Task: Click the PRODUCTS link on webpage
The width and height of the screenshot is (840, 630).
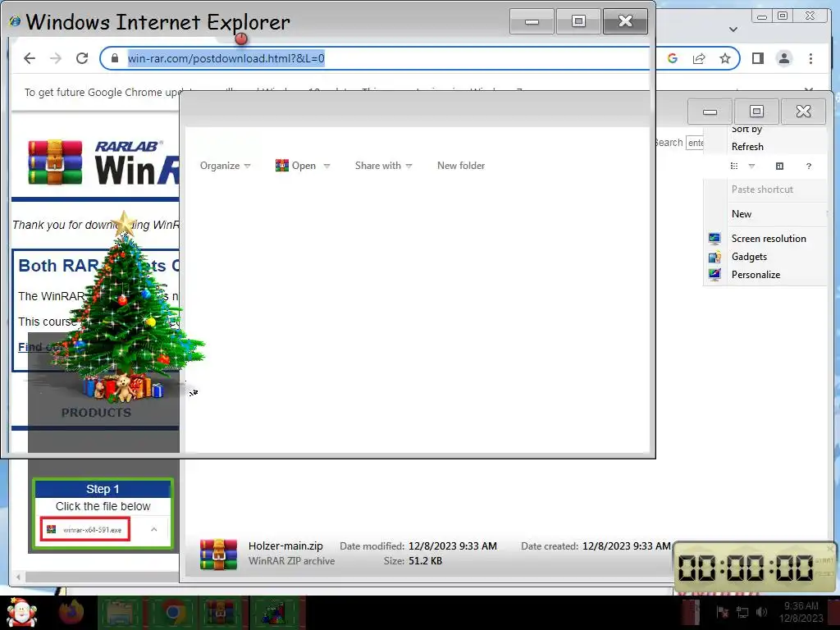Action: (96, 413)
